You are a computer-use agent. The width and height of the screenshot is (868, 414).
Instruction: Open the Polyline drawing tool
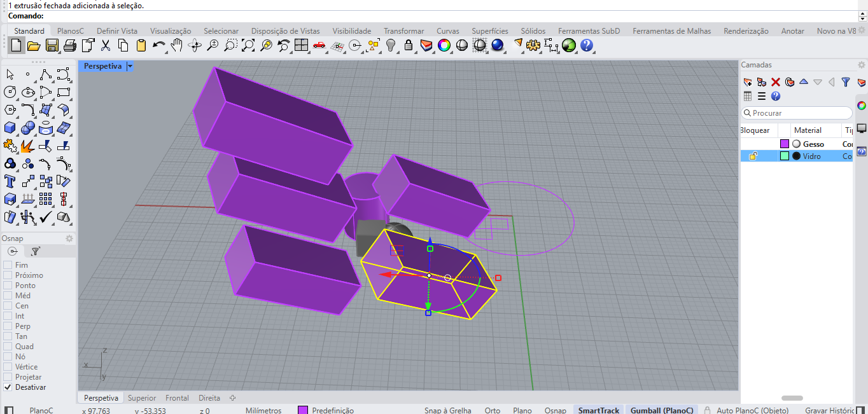[x=45, y=74]
